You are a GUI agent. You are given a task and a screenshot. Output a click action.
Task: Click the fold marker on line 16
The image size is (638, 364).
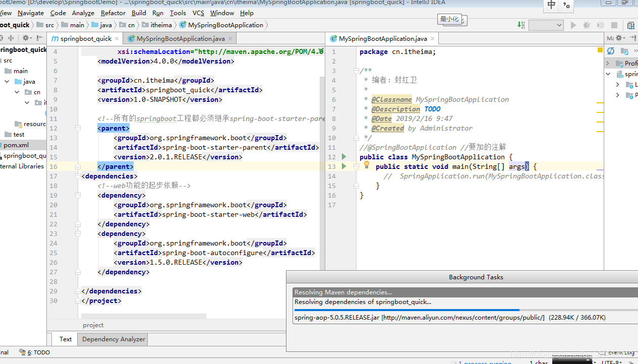pyautogui.click(x=78, y=166)
